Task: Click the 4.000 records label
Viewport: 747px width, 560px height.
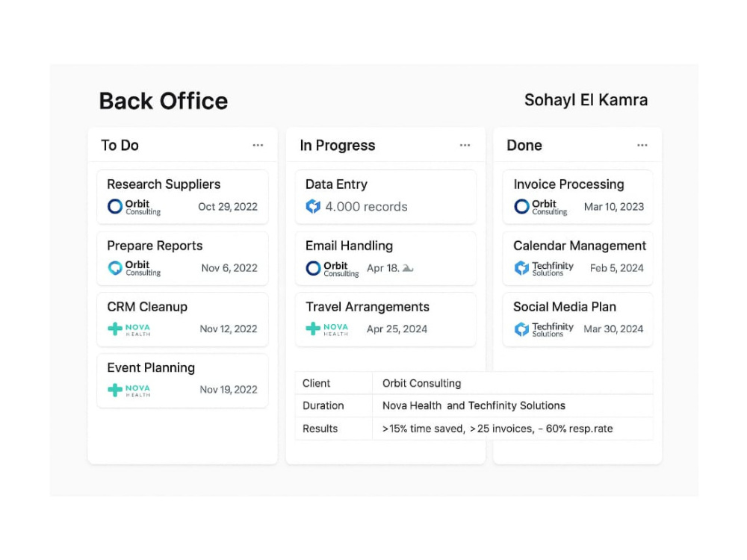Action: coord(366,207)
